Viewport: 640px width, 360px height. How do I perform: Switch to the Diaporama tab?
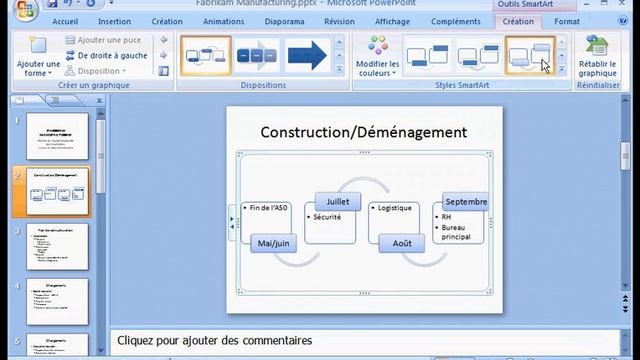tap(284, 22)
